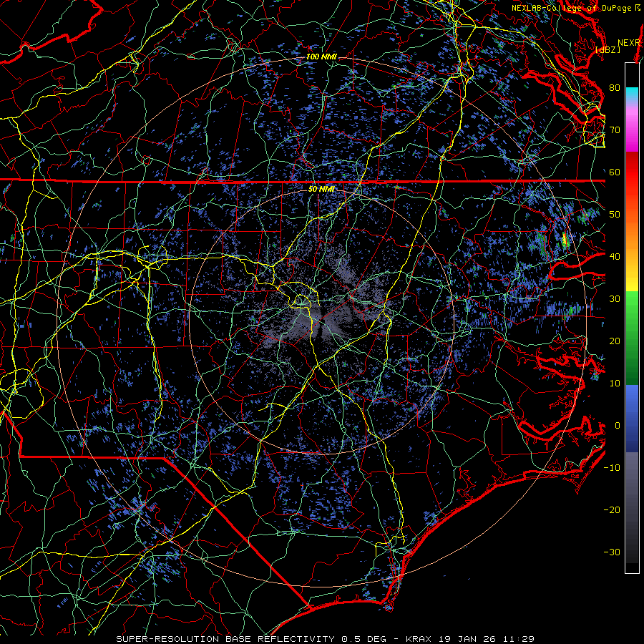Click "0.5 DEG" elevation in the caption
644x644 pixels.
[364, 639]
